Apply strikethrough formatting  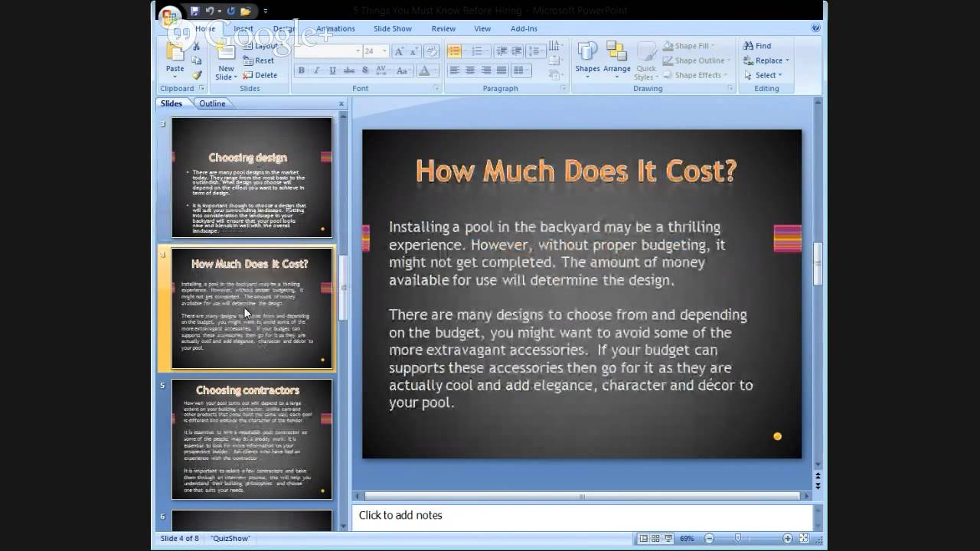click(349, 70)
